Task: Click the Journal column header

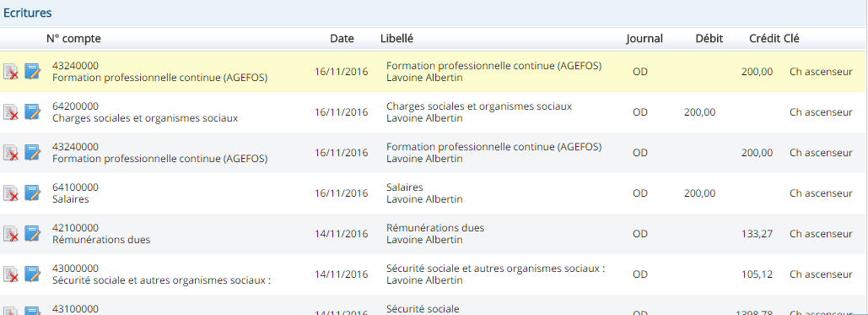Action: click(x=644, y=39)
